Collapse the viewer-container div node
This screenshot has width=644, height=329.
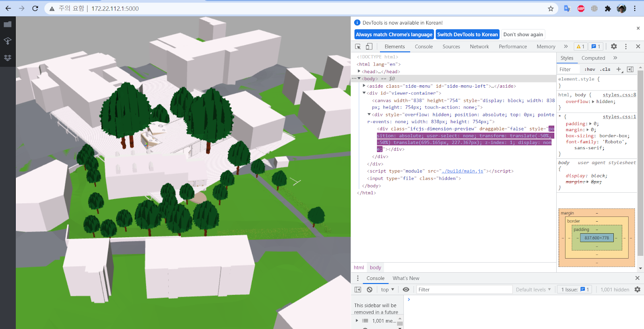coord(364,93)
